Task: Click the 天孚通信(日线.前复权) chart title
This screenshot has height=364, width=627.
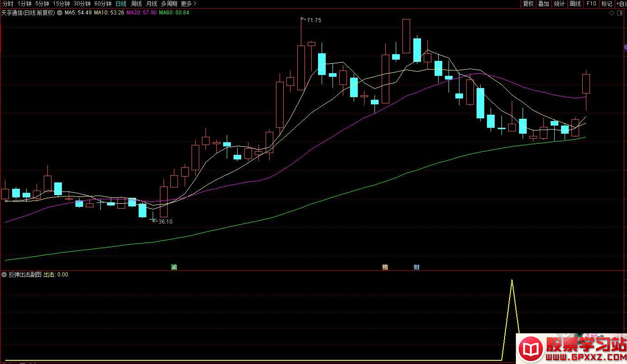Action: [x=28, y=13]
